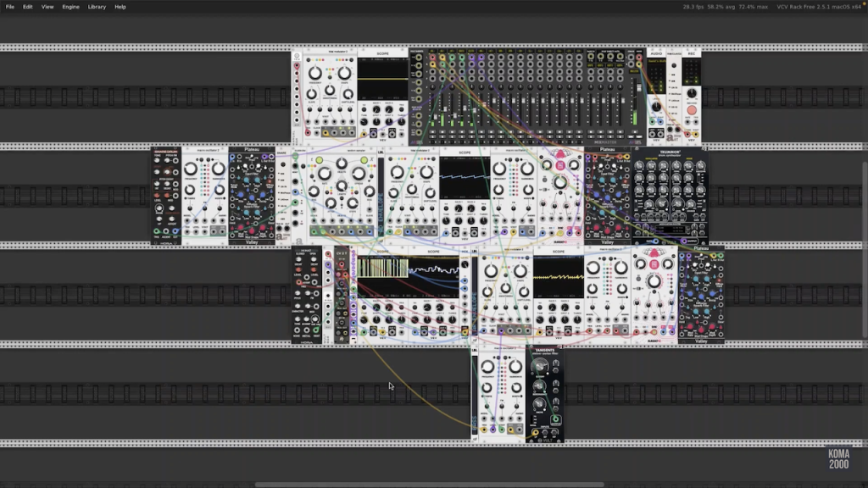Open the Engine menu

click(71, 7)
